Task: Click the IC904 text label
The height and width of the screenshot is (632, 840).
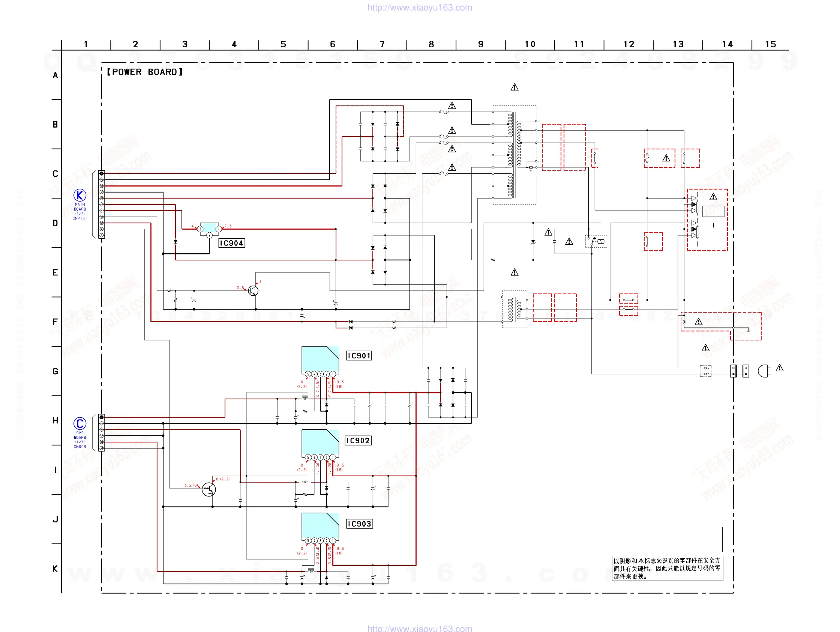Action: (x=232, y=243)
